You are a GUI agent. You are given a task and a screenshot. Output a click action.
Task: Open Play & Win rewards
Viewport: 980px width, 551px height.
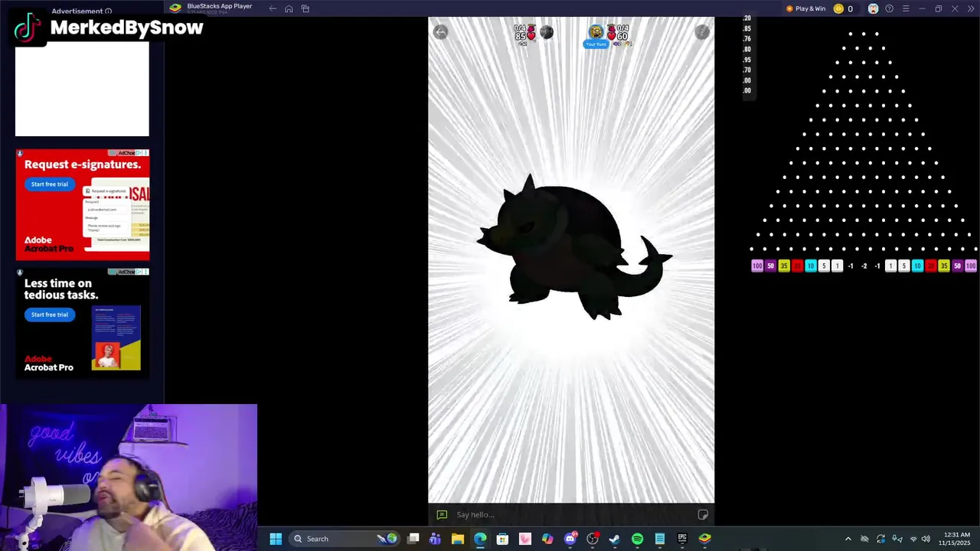(806, 8)
